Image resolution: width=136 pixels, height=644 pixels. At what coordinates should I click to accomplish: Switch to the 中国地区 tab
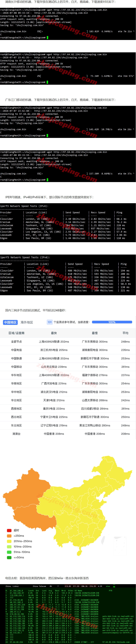pyautogui.click(x=10, y=322)
